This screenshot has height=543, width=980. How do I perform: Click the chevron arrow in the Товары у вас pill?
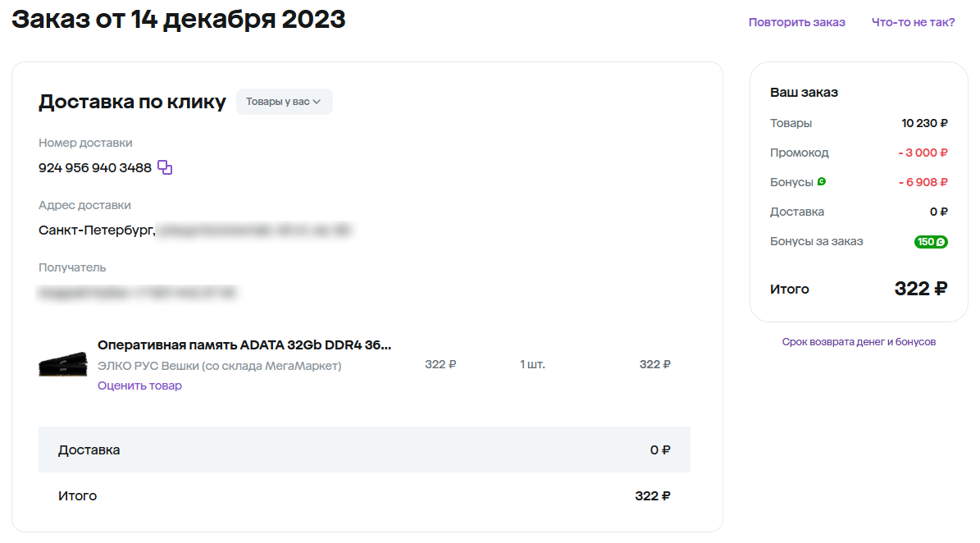click(x=317, y=102)
